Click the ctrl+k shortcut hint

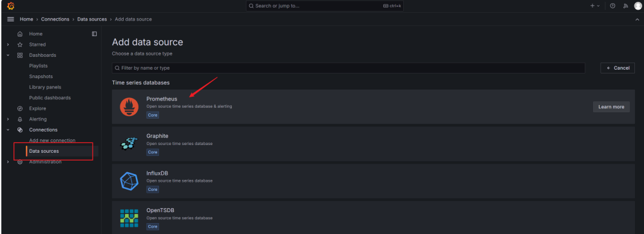click(392, 6)
